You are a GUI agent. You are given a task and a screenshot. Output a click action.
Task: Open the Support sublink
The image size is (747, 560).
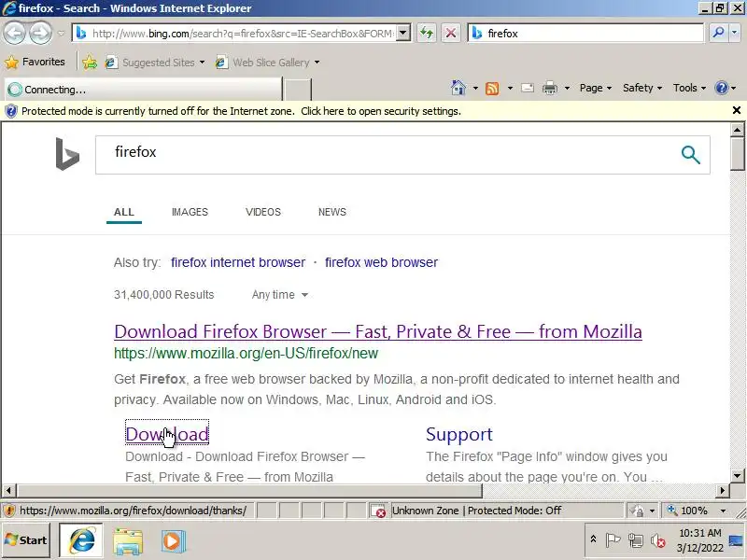[459, 434]
